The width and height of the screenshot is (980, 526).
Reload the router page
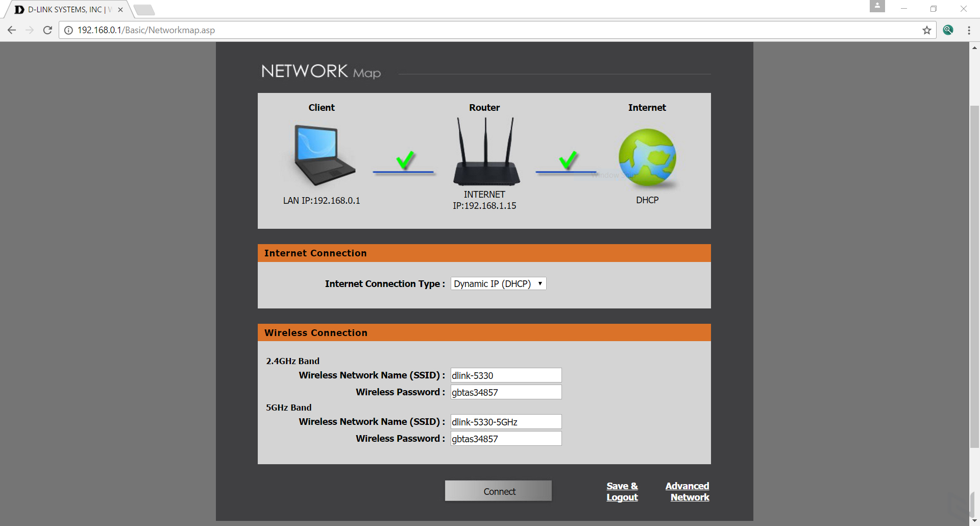(x=47, y=30)
